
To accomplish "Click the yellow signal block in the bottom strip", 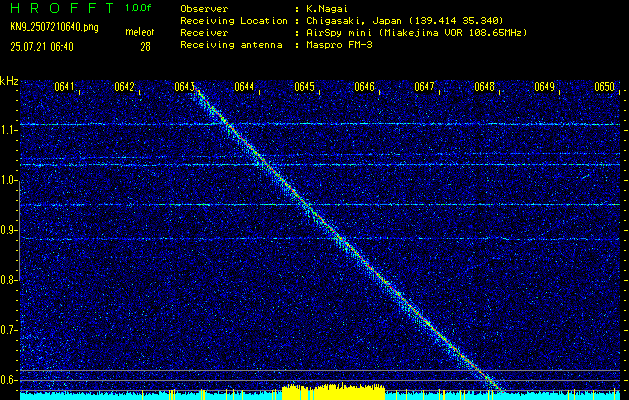I will [x=333, y=392].
